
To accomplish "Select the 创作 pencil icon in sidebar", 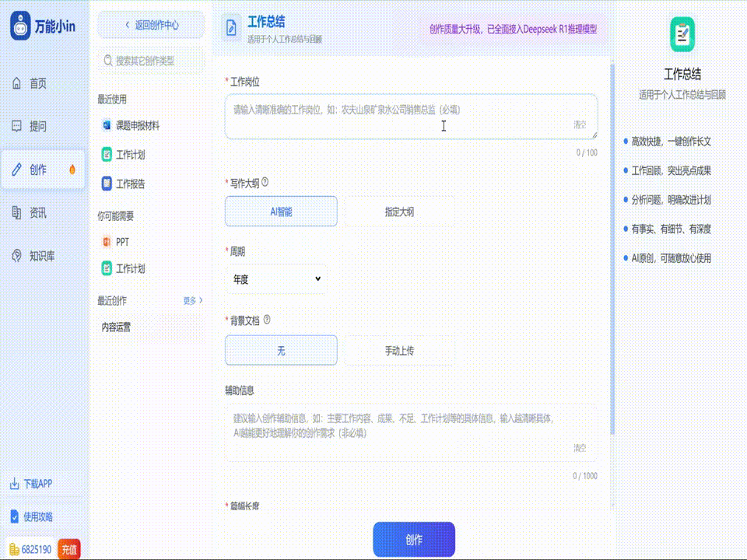I will click(16, 170).
